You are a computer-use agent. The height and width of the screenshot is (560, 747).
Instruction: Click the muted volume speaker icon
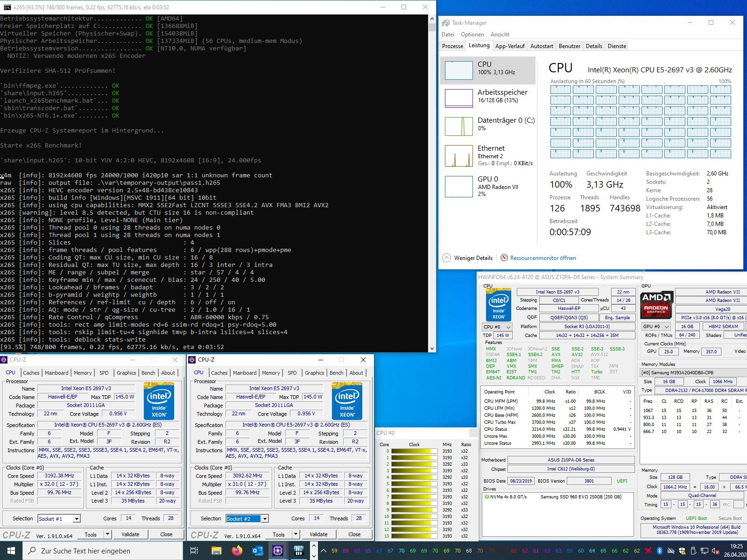click(716, 551)
